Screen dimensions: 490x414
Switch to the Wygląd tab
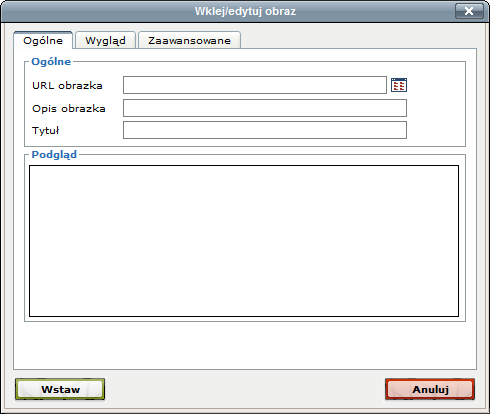click(105, 40)
